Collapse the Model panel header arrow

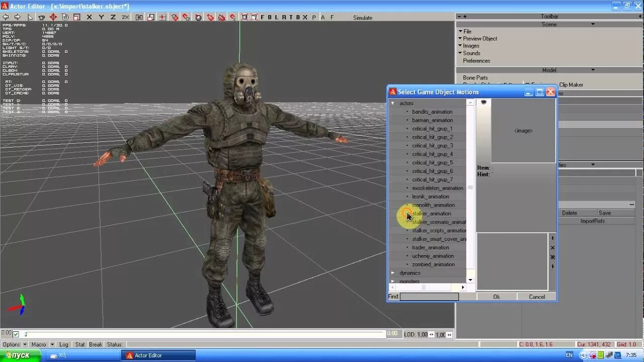[x=593, y=70]
